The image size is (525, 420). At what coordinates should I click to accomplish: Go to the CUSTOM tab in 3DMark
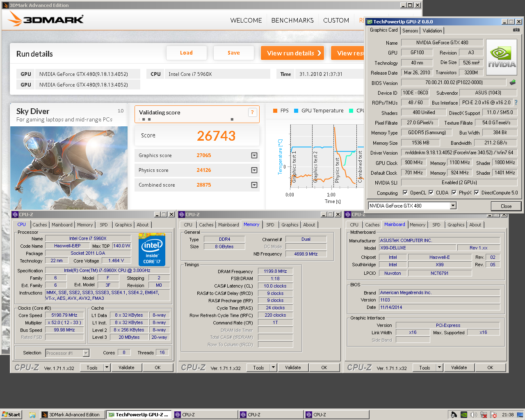coord(336,21)
